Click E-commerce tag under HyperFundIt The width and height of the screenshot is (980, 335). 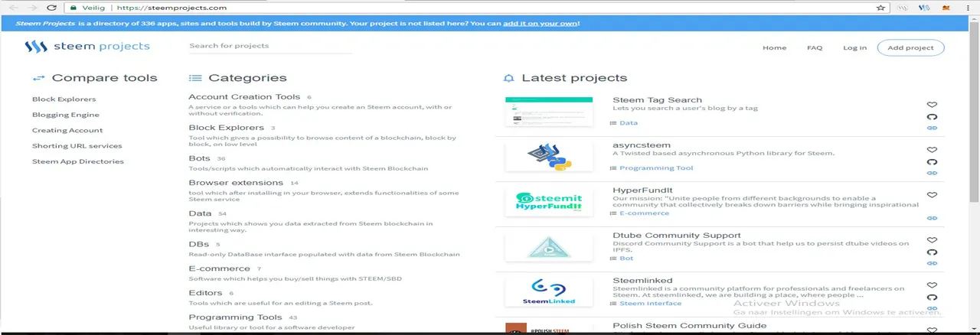pyautogui.click(x=644, y=213)
